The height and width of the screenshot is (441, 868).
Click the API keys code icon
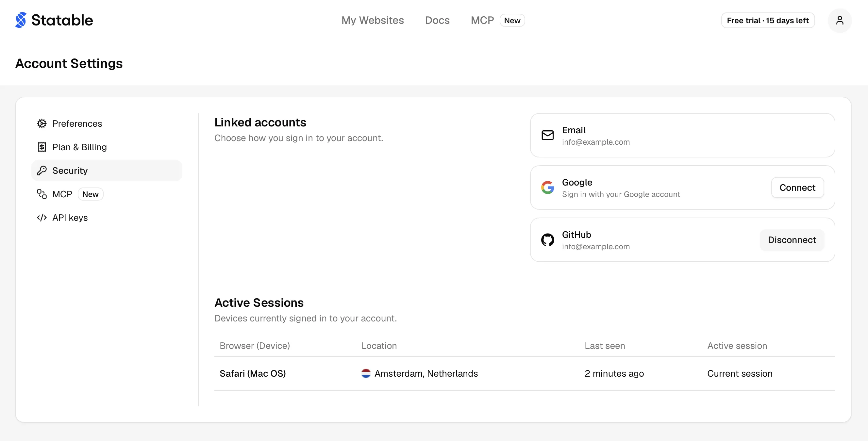click(x=42, y=218)
